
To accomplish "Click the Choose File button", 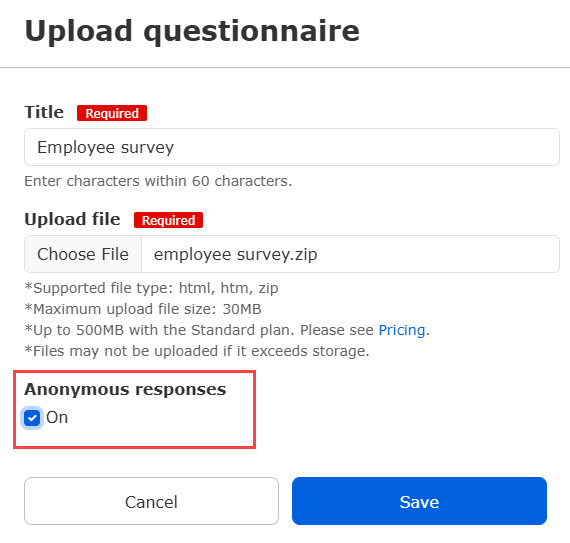I will (83, 254).
